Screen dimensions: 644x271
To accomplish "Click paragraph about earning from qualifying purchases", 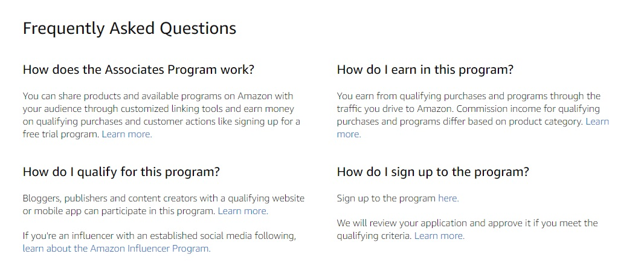I will point(473,115).
